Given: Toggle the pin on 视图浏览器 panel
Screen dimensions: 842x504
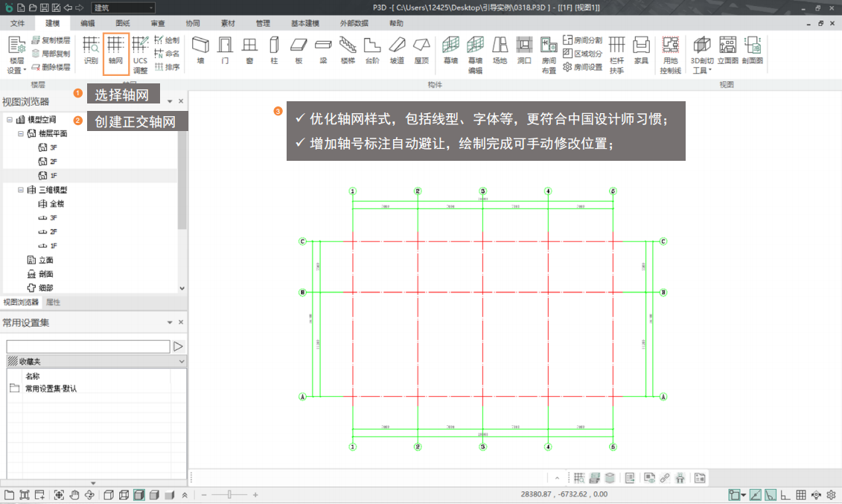Looking at the screenshot, I should click(170, 101).
